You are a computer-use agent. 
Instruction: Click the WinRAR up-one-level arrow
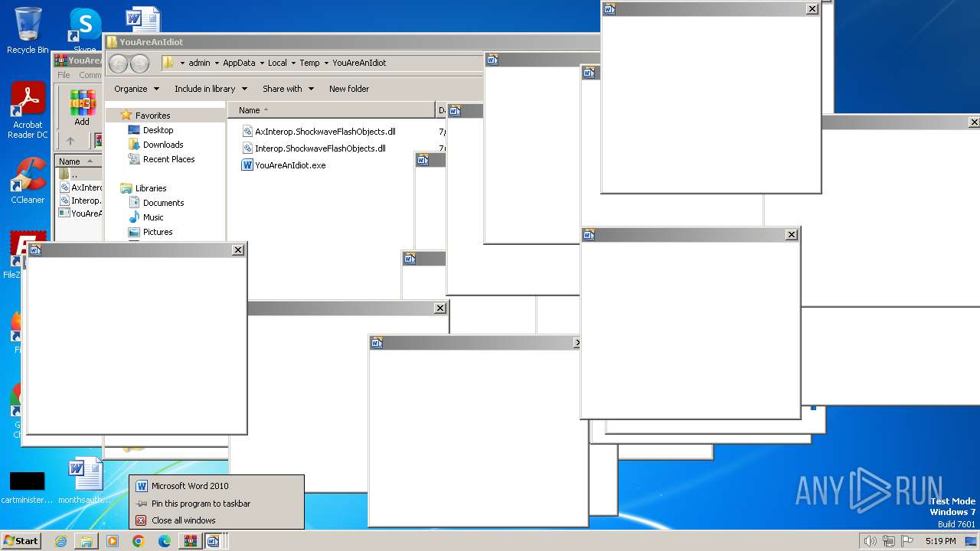pyautogui.click(x=70, y=141)
